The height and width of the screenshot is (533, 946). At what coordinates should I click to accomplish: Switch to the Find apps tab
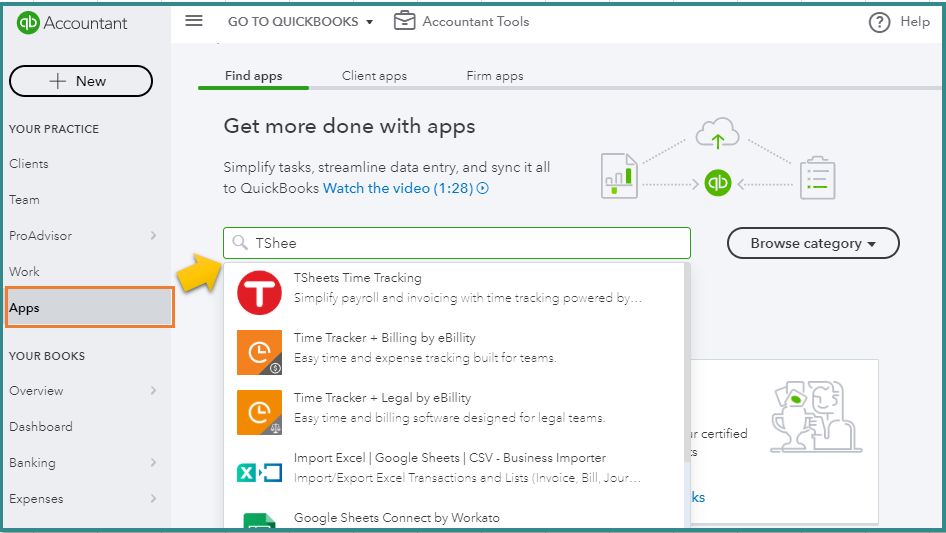253,76
